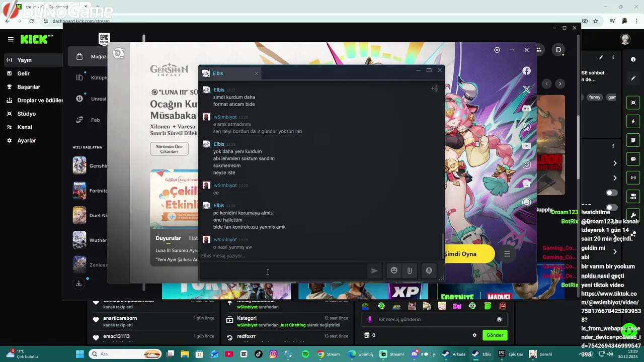This screenshot has height=362, width=644.
Task: Send the message with Steam chat arrow
Action: click(x=374, y=270)
